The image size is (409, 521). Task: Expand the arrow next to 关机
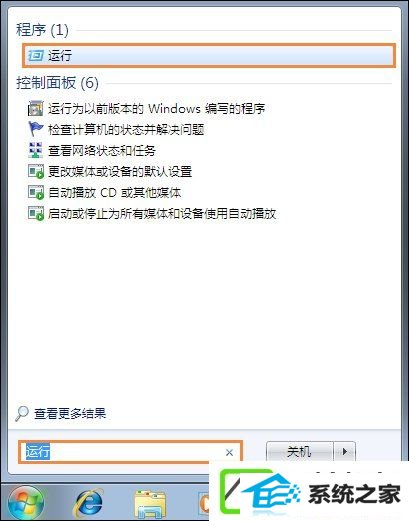(345, 452)
